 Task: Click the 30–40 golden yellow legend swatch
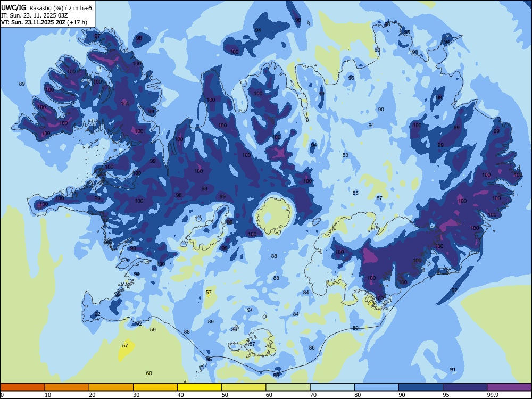(155, 387)
